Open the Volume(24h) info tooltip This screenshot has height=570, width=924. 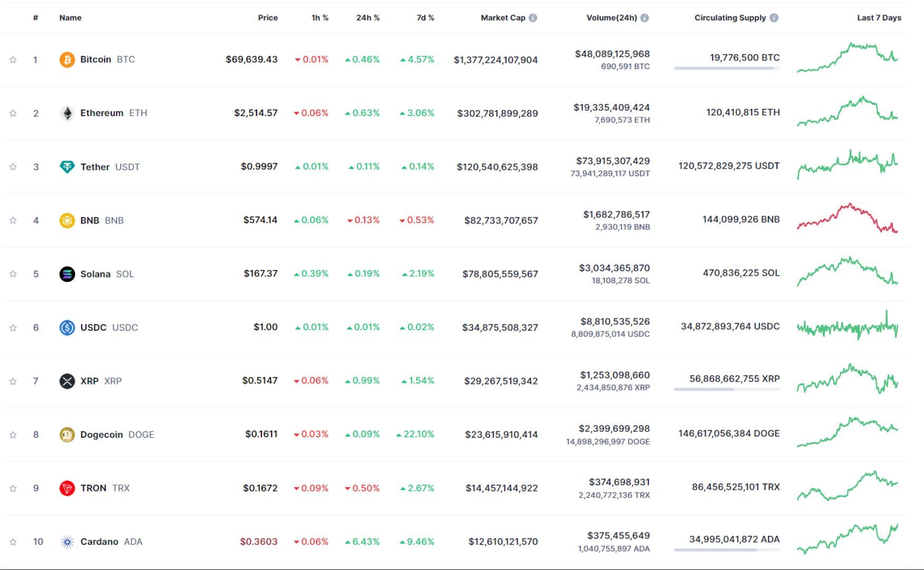[645, 17]
